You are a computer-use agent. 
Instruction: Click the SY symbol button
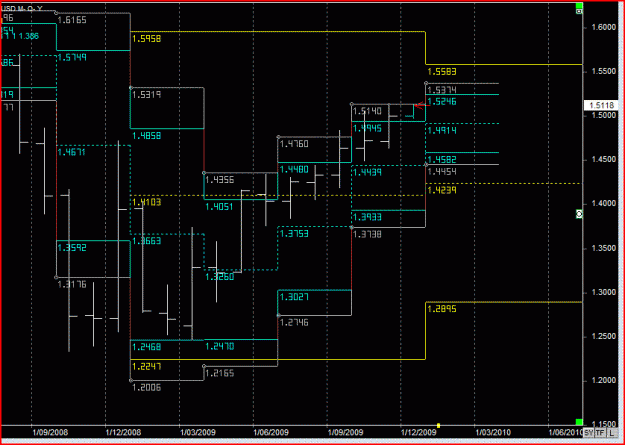(588, 433)
